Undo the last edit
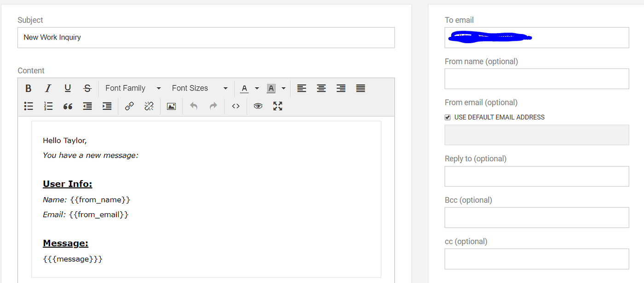 coord(193,106)
